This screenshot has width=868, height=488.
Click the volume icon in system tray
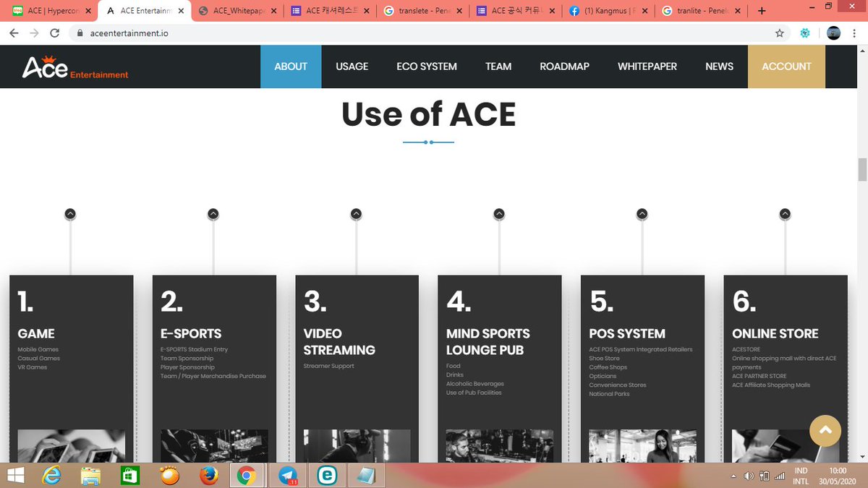coord(749,476)
